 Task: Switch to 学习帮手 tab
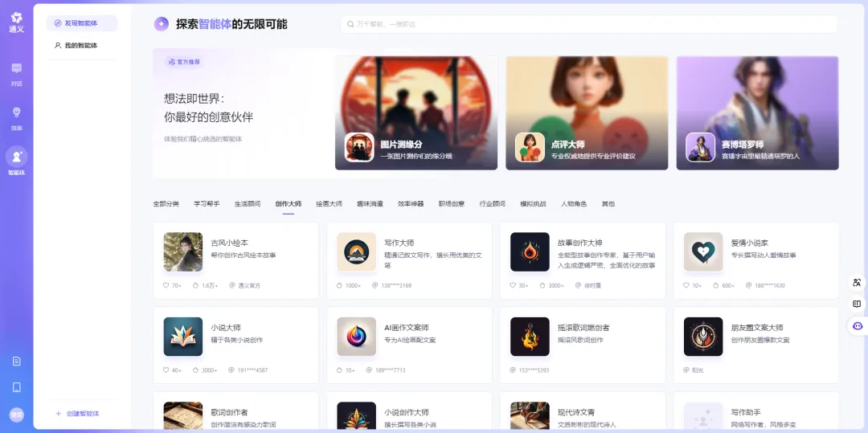point(207,204)
